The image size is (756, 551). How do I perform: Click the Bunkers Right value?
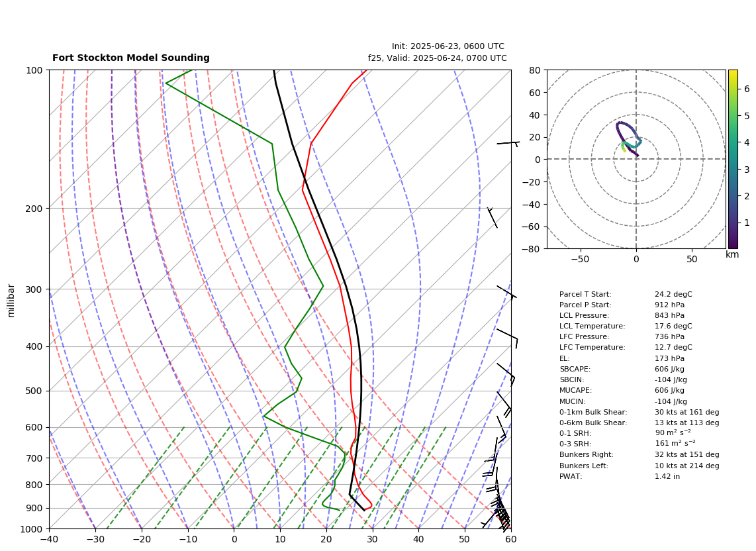coord(686,454)
